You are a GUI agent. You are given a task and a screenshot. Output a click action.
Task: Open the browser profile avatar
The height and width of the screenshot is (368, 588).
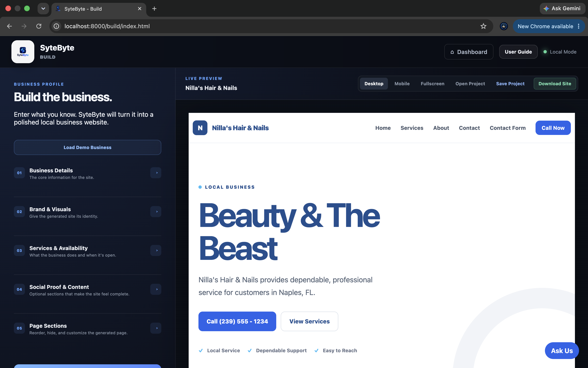[504, 26]
